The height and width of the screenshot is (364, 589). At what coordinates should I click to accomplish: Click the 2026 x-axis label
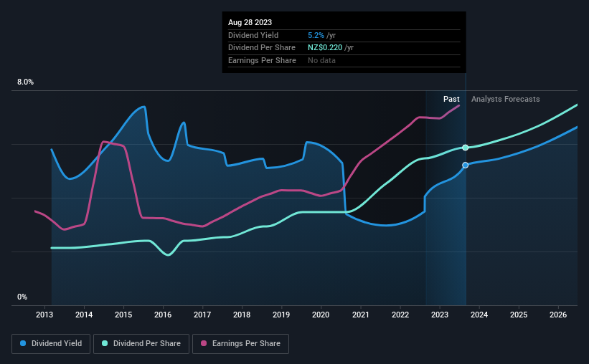click(x=558, y=315)
